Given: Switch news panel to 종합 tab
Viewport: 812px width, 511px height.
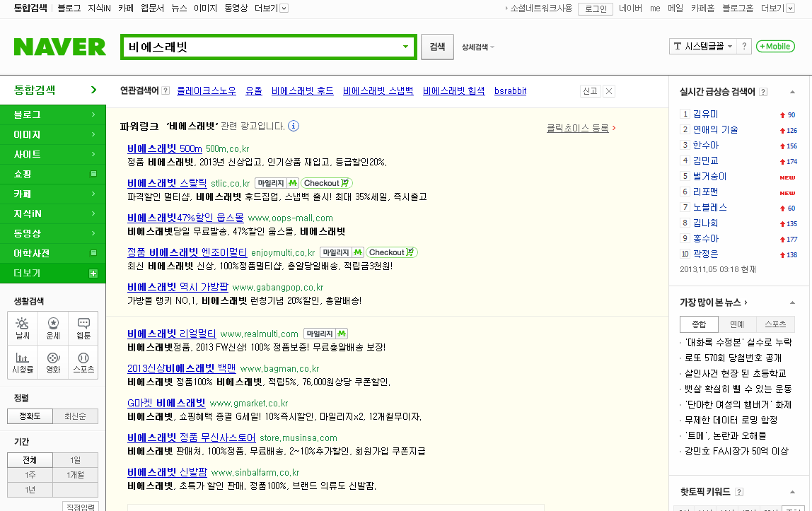Looking at the screenshot, I should (699, 324).
